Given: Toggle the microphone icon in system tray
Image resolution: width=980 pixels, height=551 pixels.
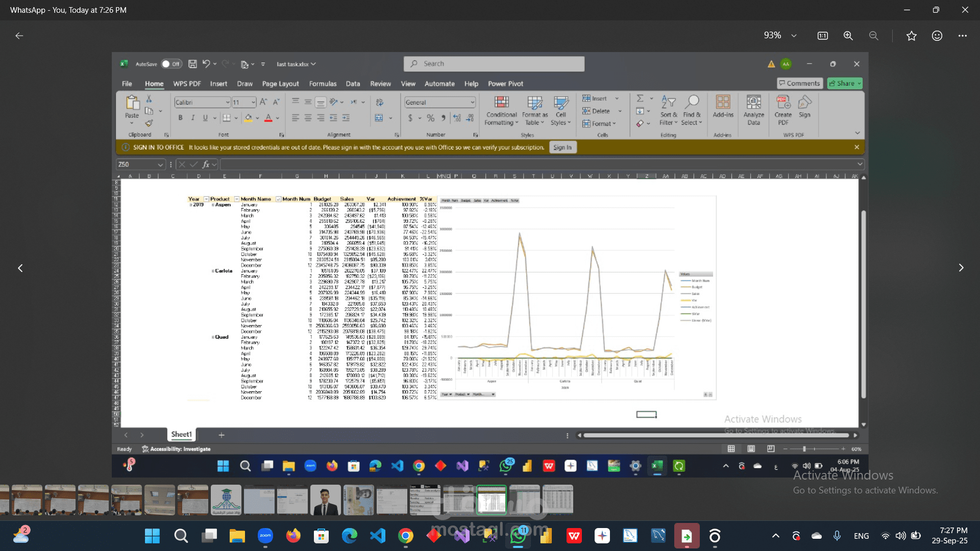Looking at the screenshot, I should pos(837,536).
